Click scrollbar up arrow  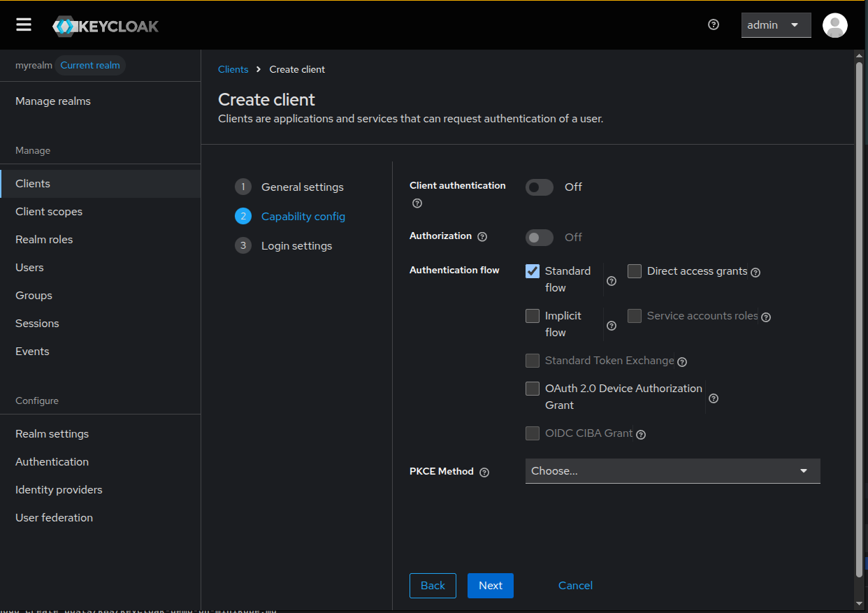click(860, 55)
